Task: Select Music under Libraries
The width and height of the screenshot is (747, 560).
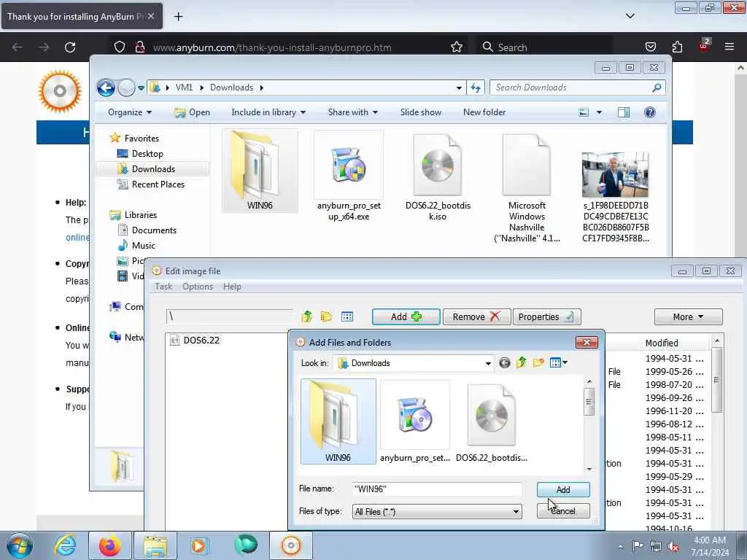Action: point(144,245)
